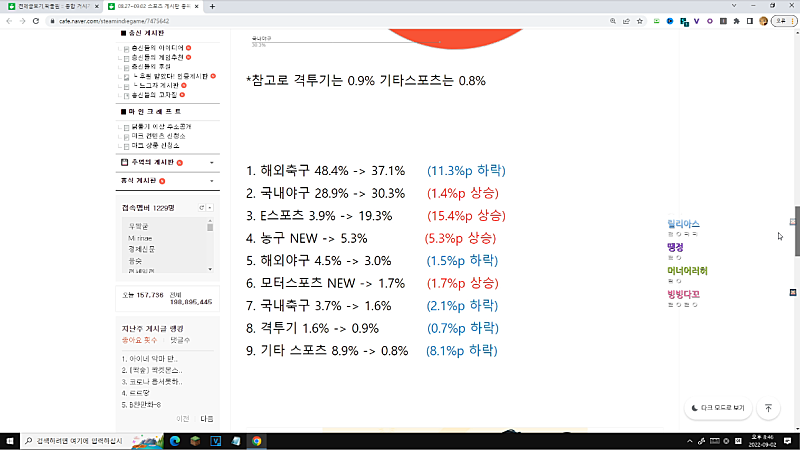The image size is (800, 450).
Task: Open 충신들의 아이디어 board
Action: pyautogui.click(x=157, y=48)
